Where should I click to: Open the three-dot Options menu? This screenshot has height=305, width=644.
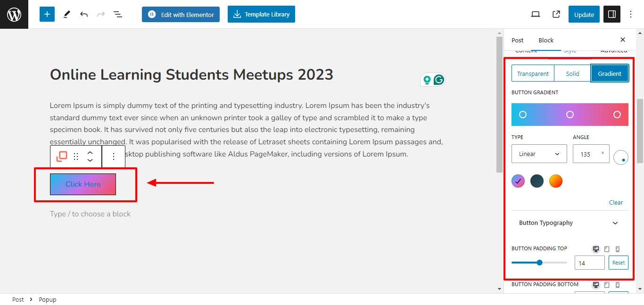tap(631, 14)
